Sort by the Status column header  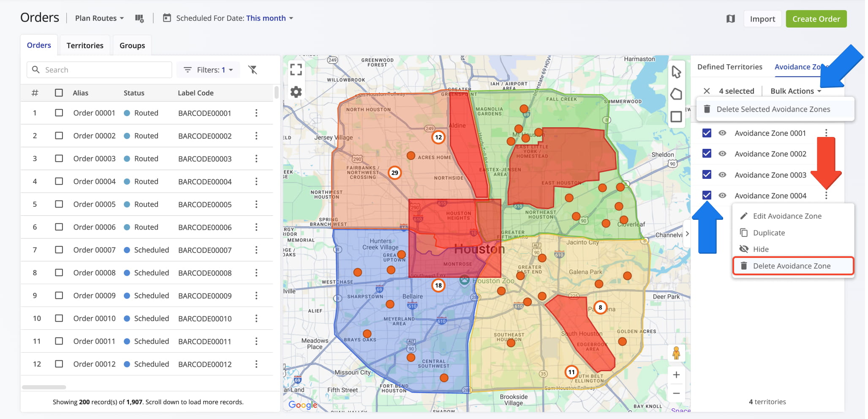coord(134,93)
